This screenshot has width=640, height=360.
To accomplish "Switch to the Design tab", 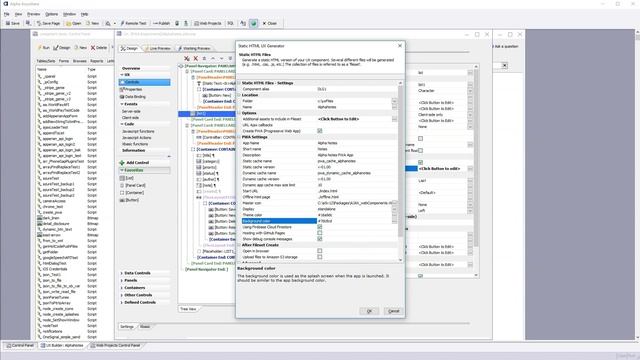I will [129, 49].
